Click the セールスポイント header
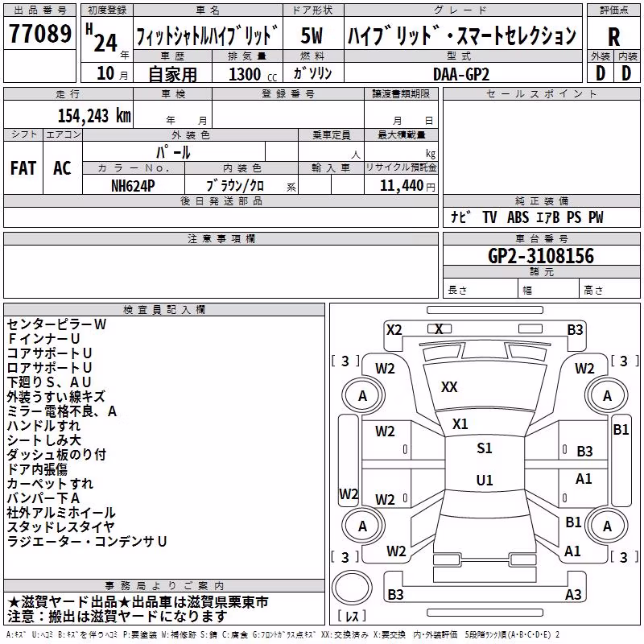 pos(541,94)
